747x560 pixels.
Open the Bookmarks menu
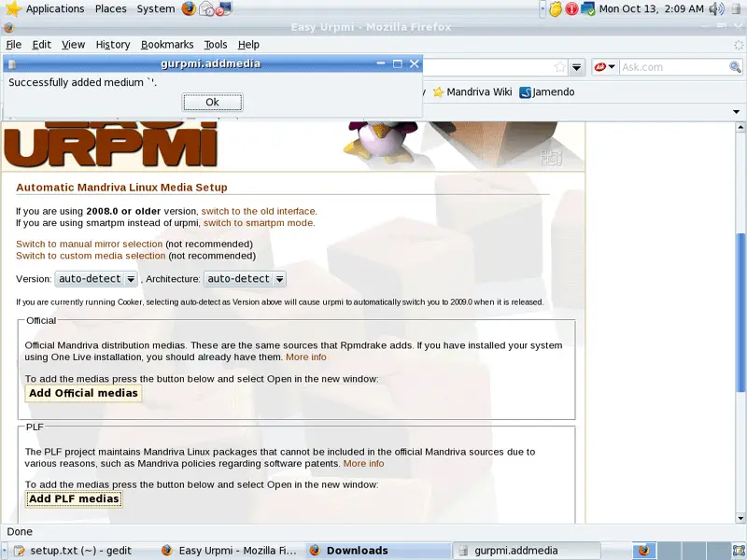[167, 45]
